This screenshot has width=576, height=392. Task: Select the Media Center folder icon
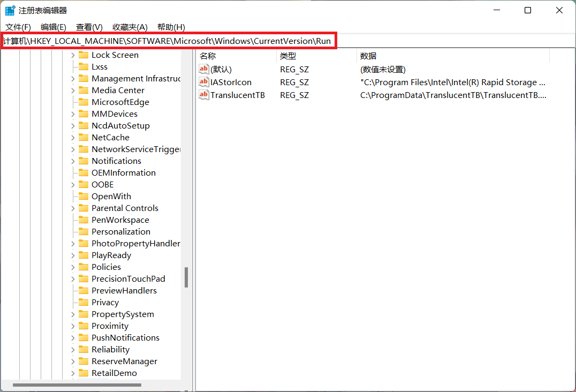tap(83, 90)
